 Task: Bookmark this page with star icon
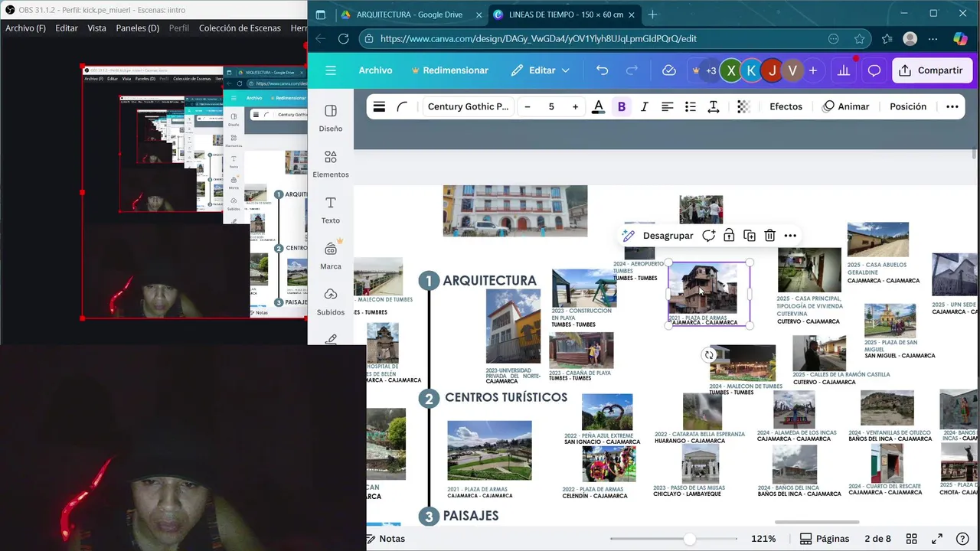click(x=859, y=39)
